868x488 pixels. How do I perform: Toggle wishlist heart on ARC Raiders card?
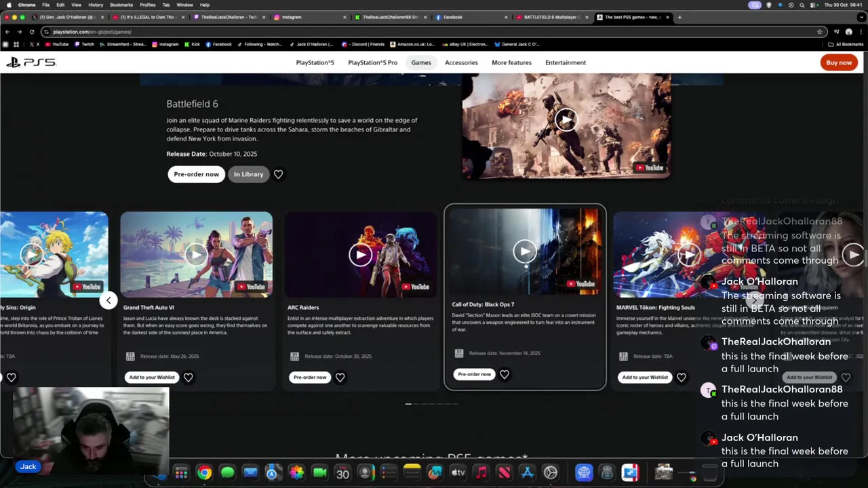[x=340, y=377]
